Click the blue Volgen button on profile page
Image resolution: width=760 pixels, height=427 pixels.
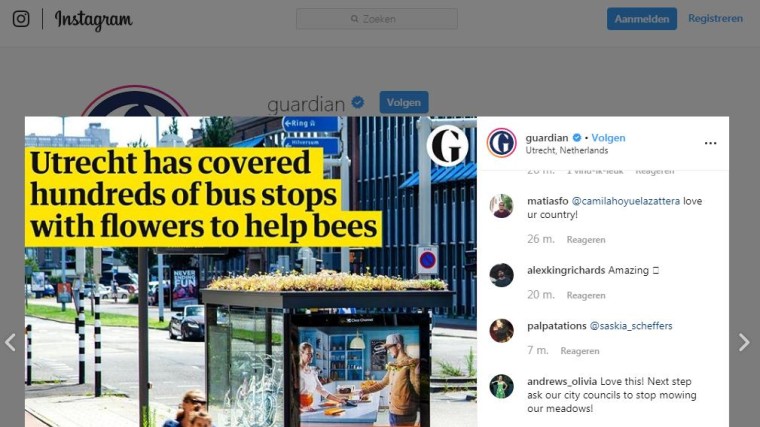click(x=404, y=102)
